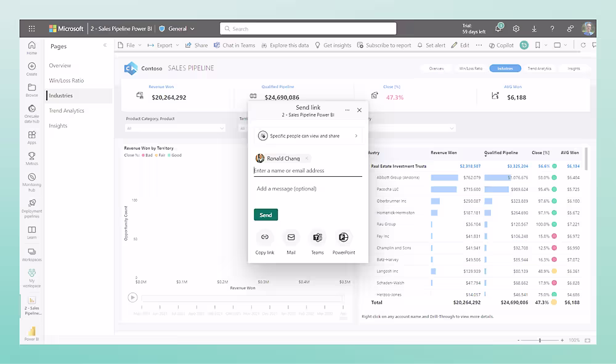Open the app launcher waffle icon
This screenshot has width=616, height=364.
[31, 28]
